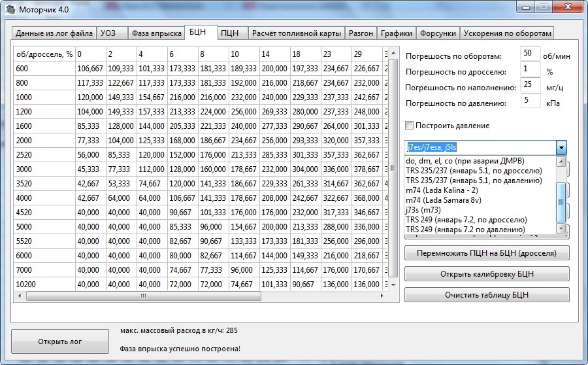Select cell 368,000 in row 4000

click(x=367, y=198)
